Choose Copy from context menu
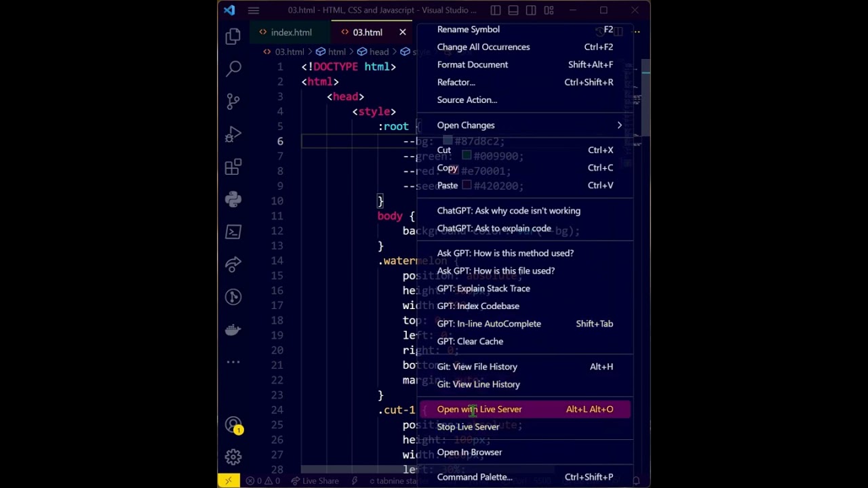Viewport: 868px width, 488px height. pos(526,167)
